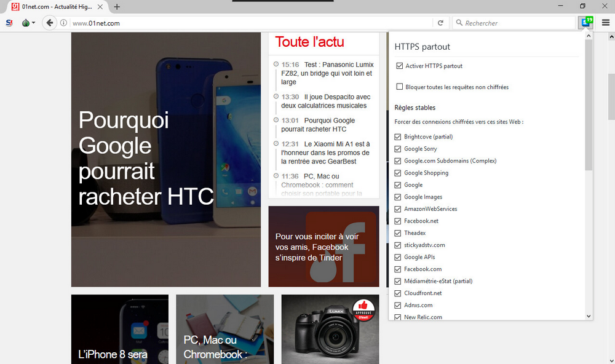This screenshot has width=615, height=364.
Task: Open the Despacito calculatrices musicales article
Action: pos(325,101)
